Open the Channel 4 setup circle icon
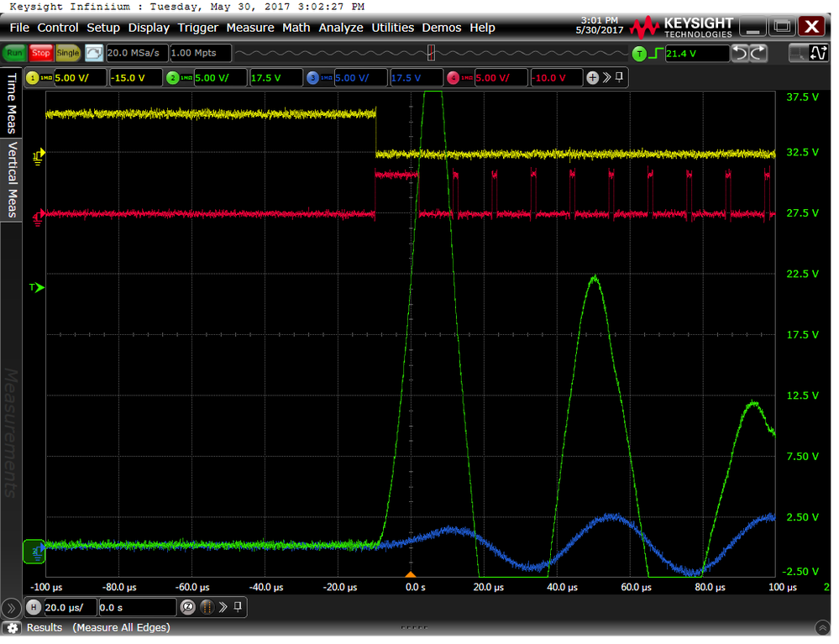The image size is (839, 644). point(453,78)
